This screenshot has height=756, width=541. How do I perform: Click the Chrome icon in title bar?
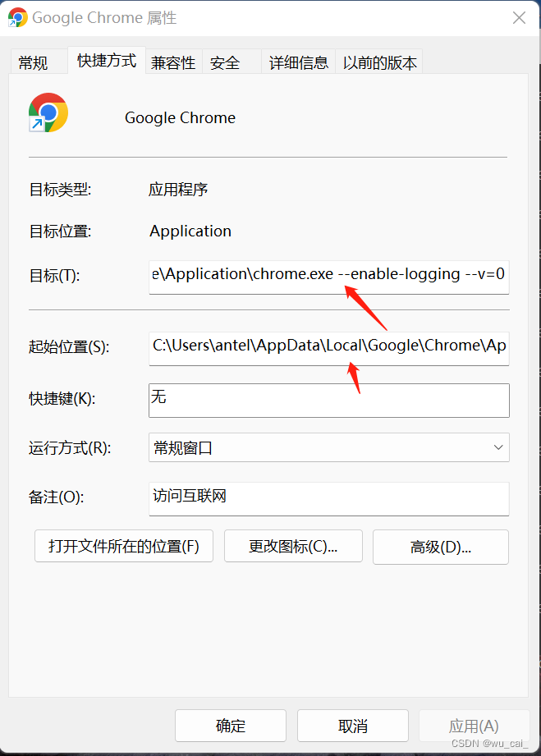[18, 18]
